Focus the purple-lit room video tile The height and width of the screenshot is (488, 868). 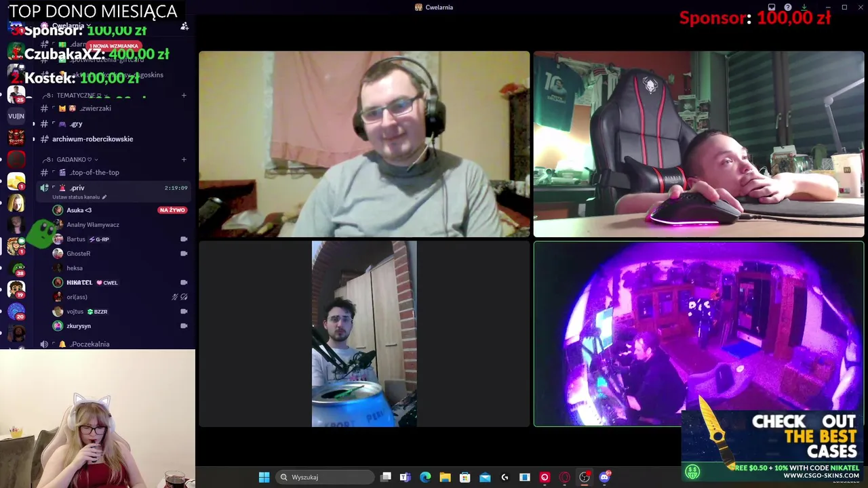(698, 334)
